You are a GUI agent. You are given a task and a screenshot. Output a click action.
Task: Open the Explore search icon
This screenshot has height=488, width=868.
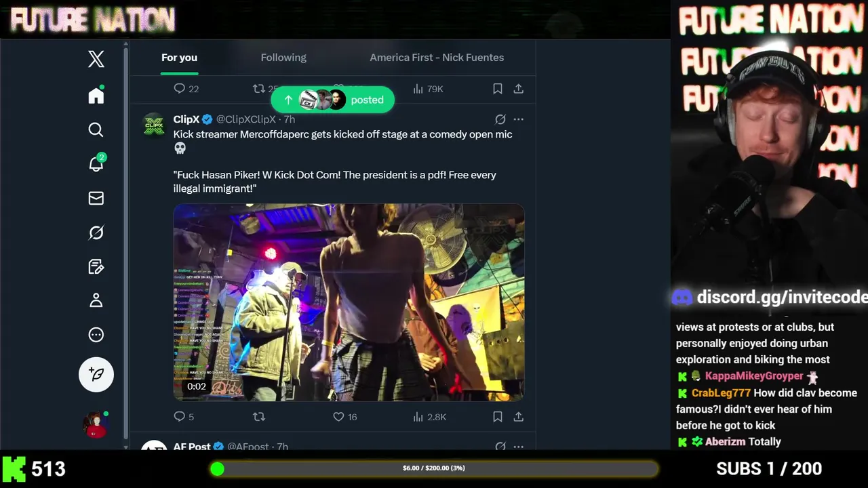tap(96, 129)
